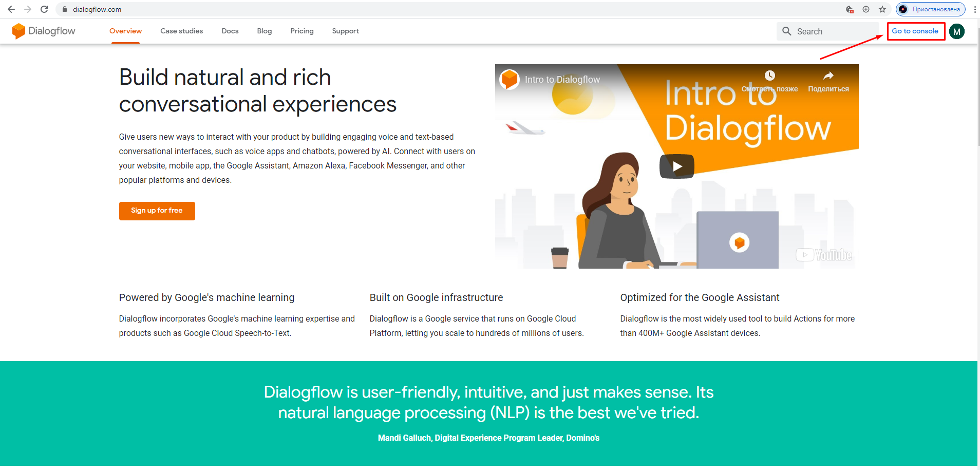Click the Go to console button

click(x=915, y=31)
